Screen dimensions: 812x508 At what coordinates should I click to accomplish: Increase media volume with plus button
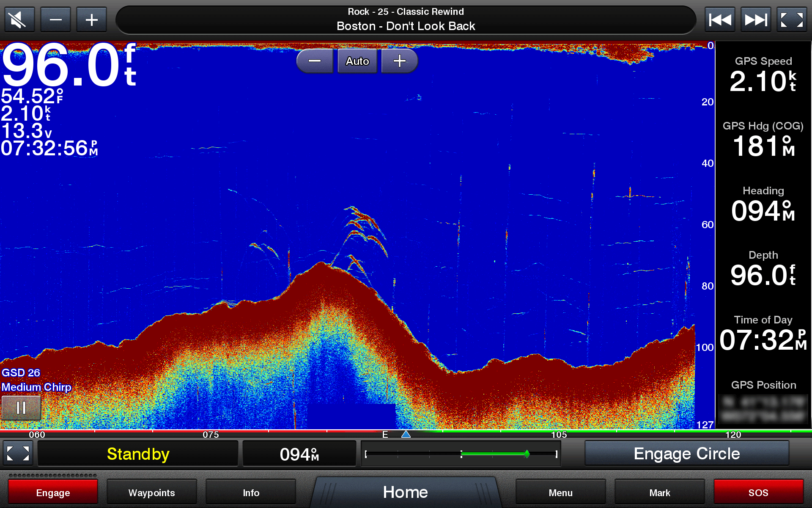tap(91, 19)
